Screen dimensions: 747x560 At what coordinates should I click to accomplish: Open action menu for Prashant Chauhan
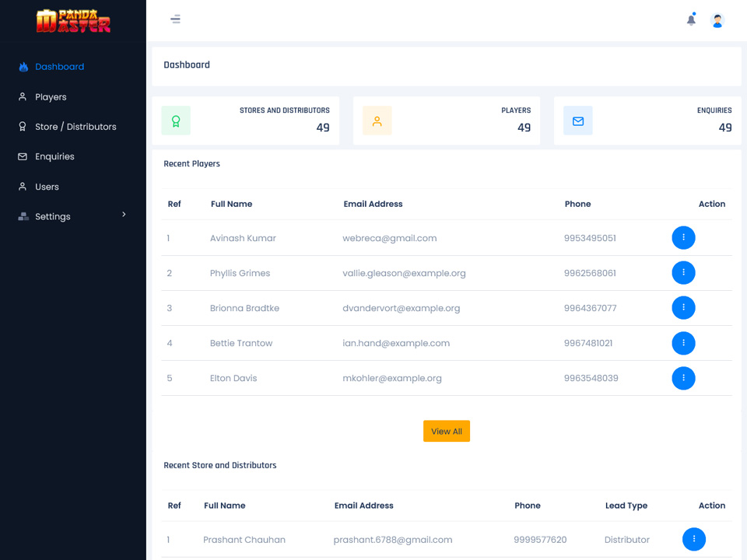(693, 539)
